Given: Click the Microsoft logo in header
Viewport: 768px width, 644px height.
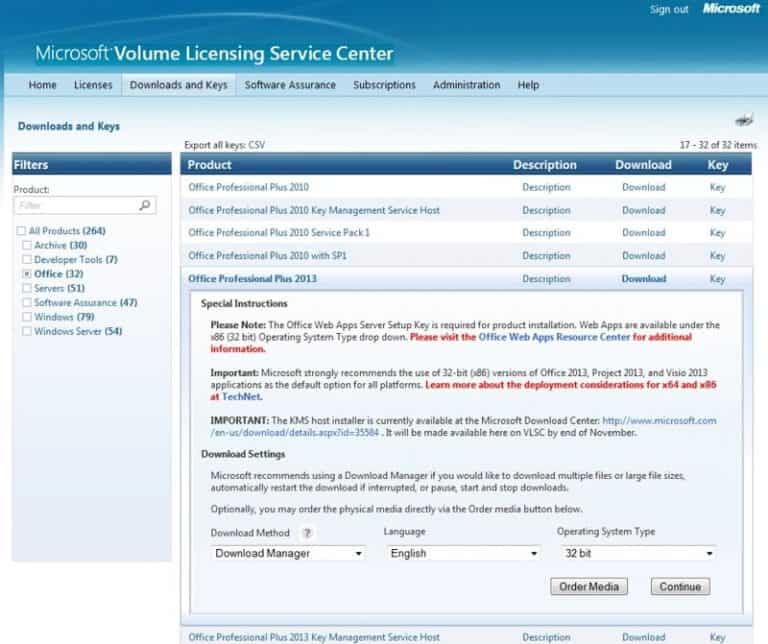Looking at the screenshot, I should tap(731, 8).
